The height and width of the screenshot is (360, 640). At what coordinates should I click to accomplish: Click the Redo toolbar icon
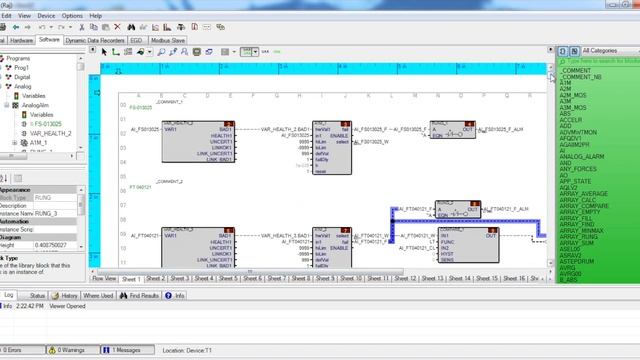point(61,27)
